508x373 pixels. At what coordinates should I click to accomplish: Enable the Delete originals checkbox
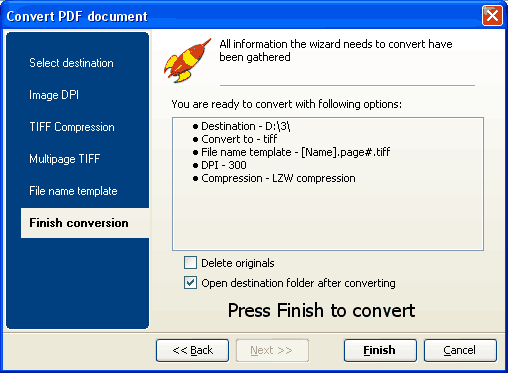[190, 263]
